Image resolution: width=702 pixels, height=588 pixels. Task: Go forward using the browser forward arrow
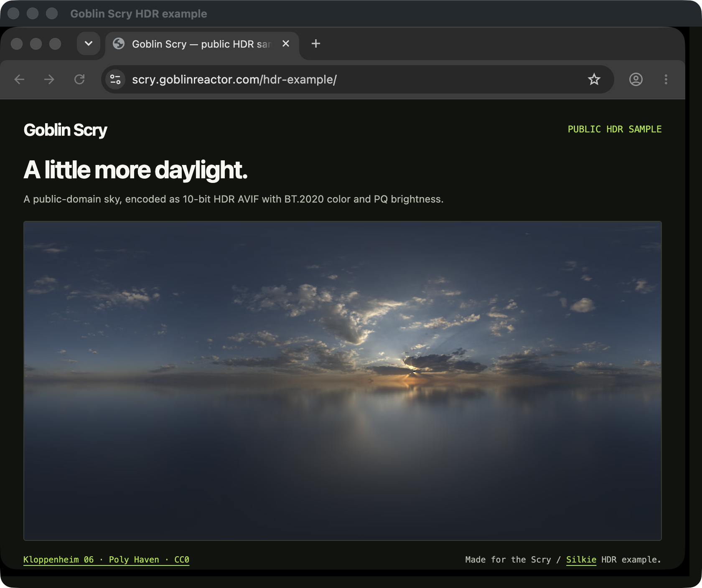pos(49,79)
